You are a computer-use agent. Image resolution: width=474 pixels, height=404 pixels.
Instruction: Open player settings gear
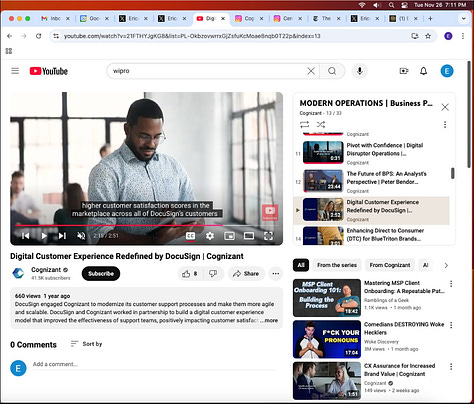[x=210, y=236]
